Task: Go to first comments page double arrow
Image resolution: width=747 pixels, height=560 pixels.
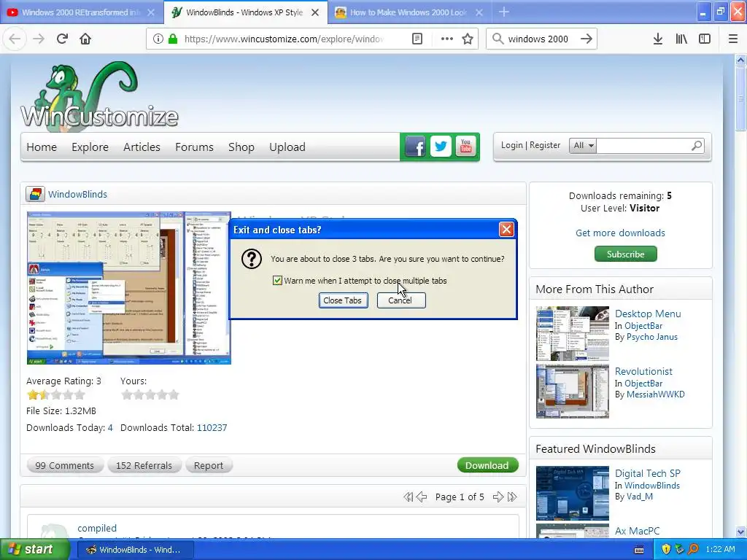Action: (409, 497)
